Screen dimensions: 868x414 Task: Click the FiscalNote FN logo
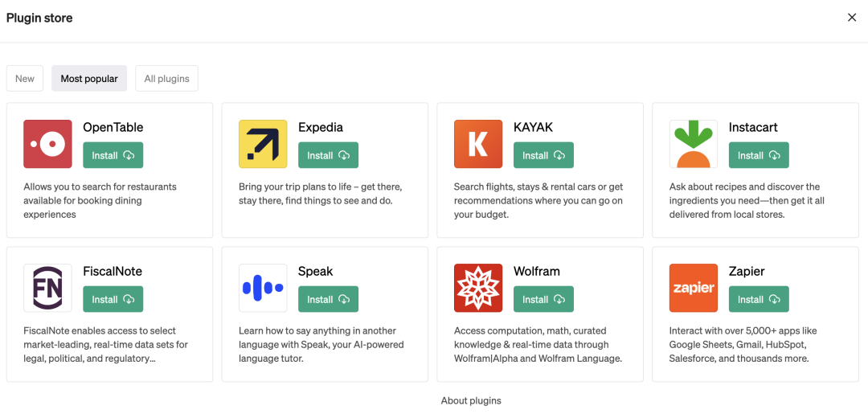[47, 288]
